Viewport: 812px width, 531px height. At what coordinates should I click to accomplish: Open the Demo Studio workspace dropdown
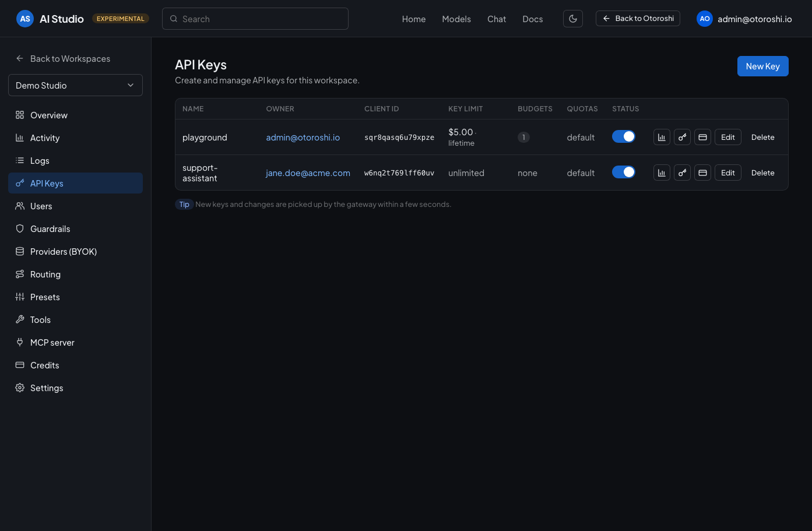75,85
